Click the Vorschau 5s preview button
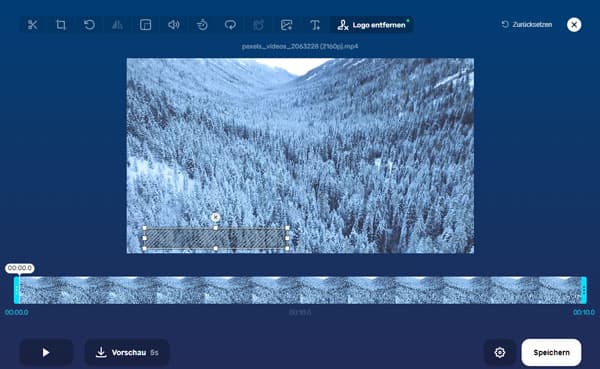Viewport: 600px width, 369px height. tap(127, 352)
